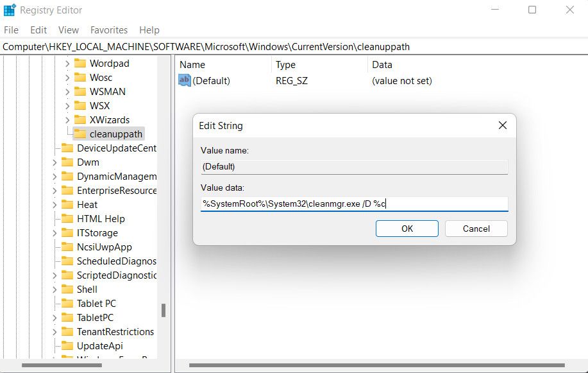Viewport: 588px width, 373px height.
Task: Click the Heat folder icon
Action: (67, 204)
